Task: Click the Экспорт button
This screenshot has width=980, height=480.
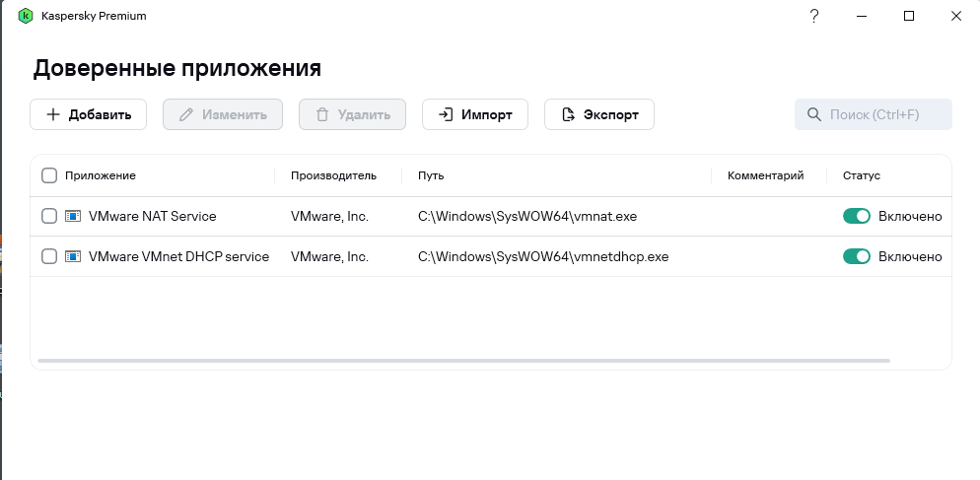Action: pyautogui.click(x=599, y=114)
